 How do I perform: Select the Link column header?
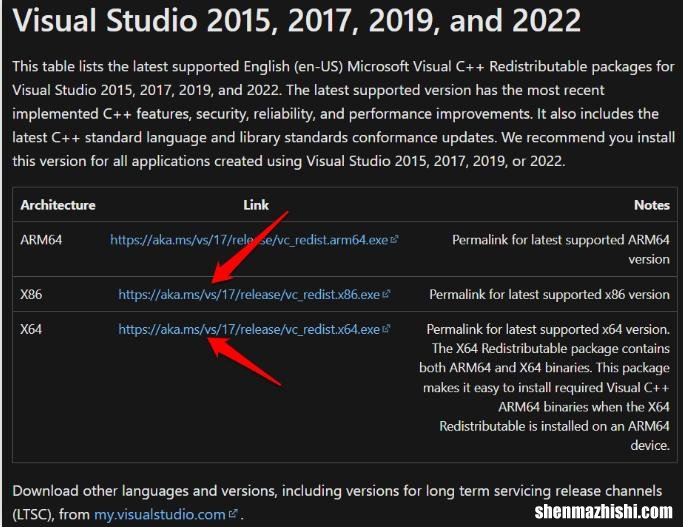(x=256, y=205)
